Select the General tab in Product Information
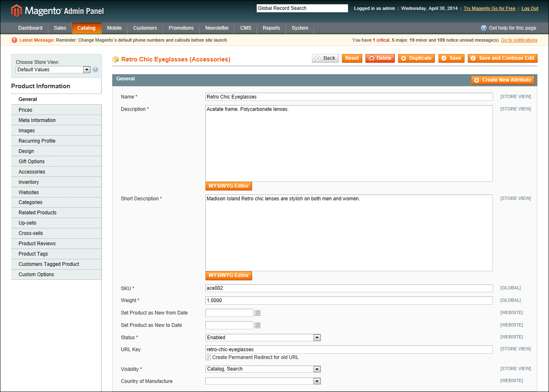Screen dimensions: 549x392 point(57,99)
